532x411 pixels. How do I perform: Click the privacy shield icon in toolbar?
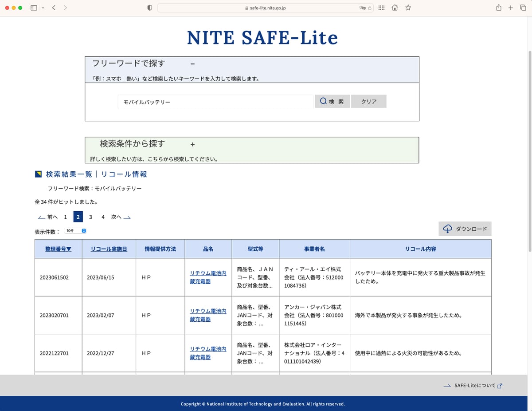pyautogui.click(x=149, y=8)
